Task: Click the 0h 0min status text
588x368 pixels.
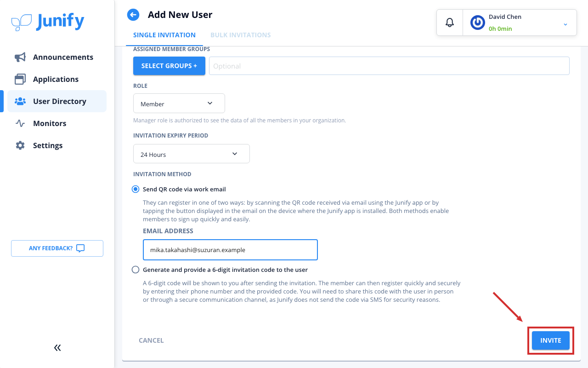Action: pos(500,29)
